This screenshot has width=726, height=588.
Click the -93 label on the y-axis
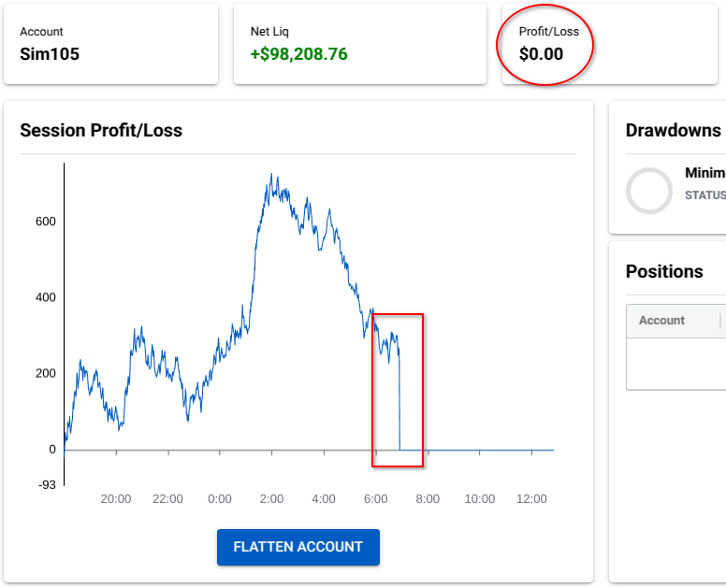pyautogui.click(x=46, y=484)
